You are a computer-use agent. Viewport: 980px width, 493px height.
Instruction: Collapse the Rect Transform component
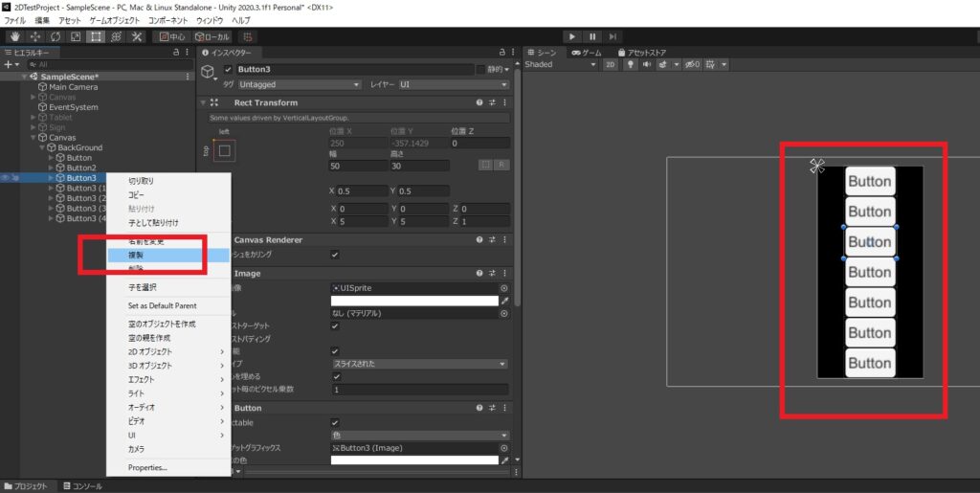(x=203, y=102)
